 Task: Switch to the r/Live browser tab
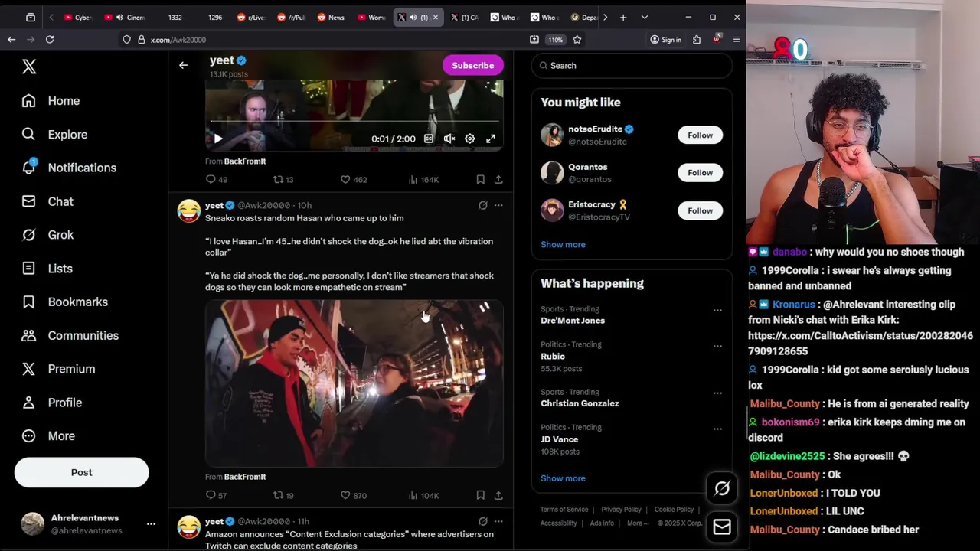tap(252, 17)
